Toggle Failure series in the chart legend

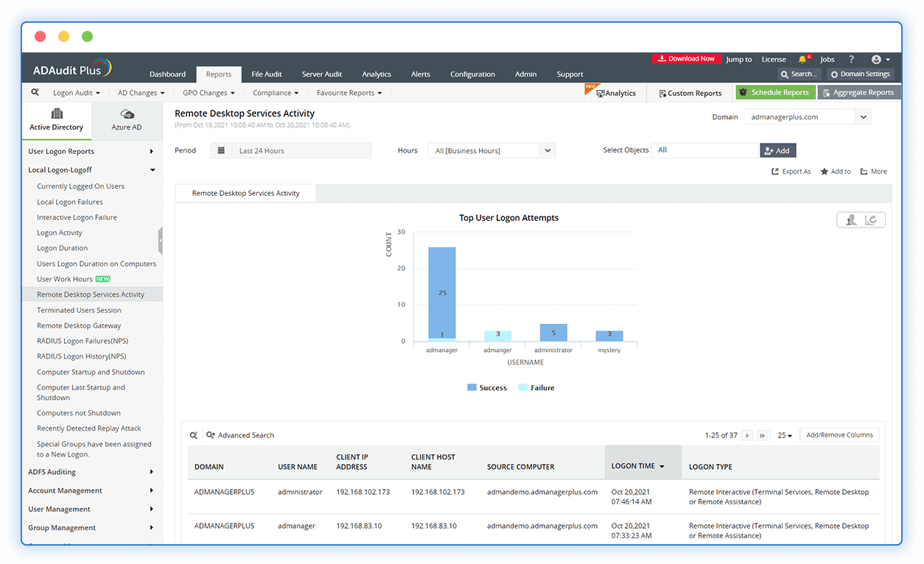[536, 387]
